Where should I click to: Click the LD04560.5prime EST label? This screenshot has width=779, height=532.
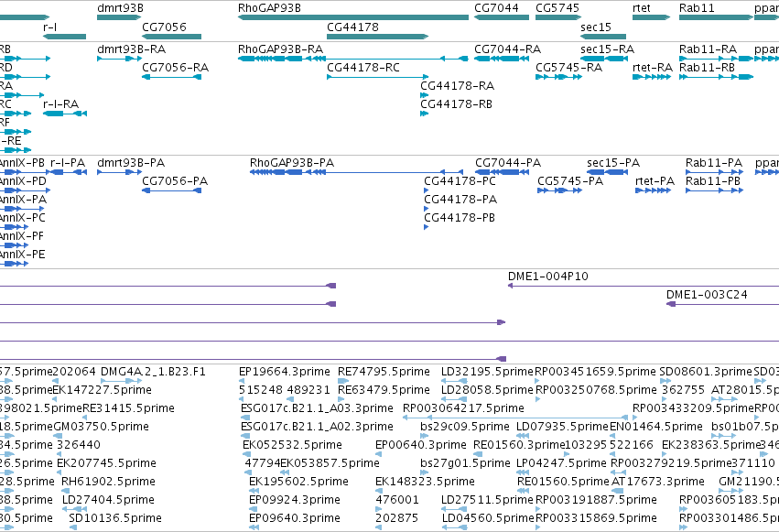tap(487, 518)
